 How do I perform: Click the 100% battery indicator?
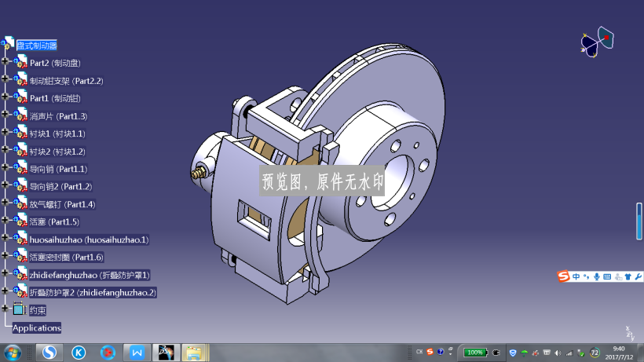[x=475, y=352]
